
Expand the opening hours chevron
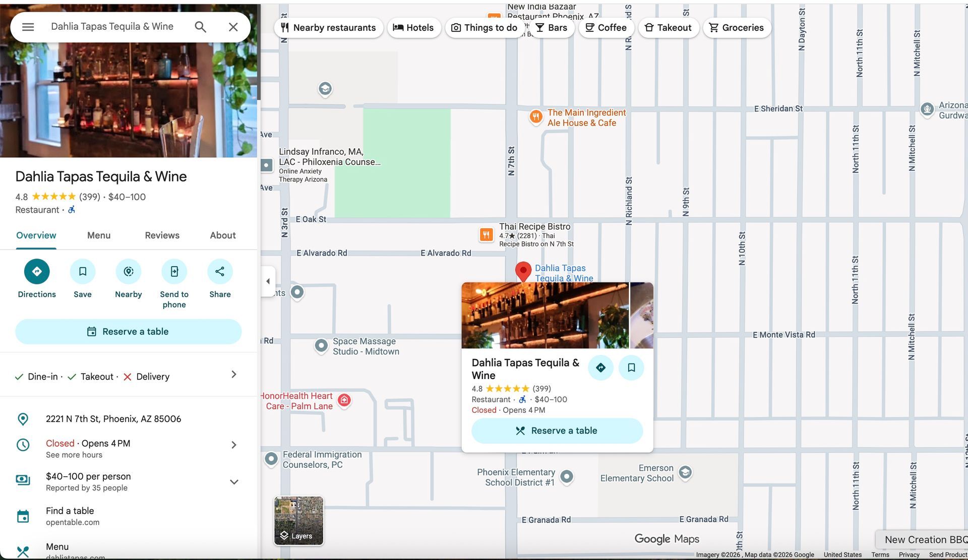[233, 445]
